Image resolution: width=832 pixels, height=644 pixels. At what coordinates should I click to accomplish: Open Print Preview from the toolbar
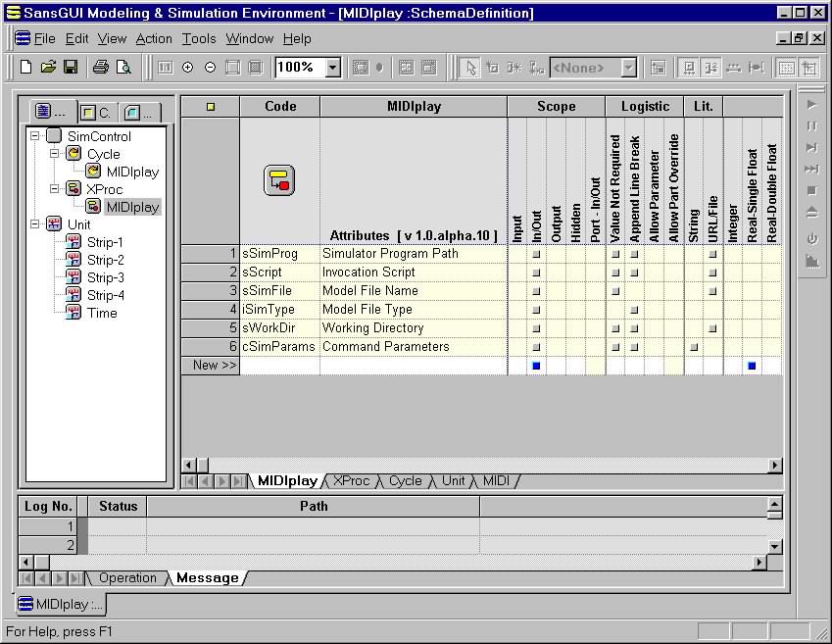point(123,68)
